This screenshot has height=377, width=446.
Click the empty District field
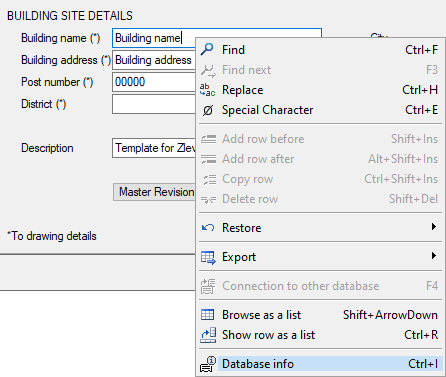[154, 104]
